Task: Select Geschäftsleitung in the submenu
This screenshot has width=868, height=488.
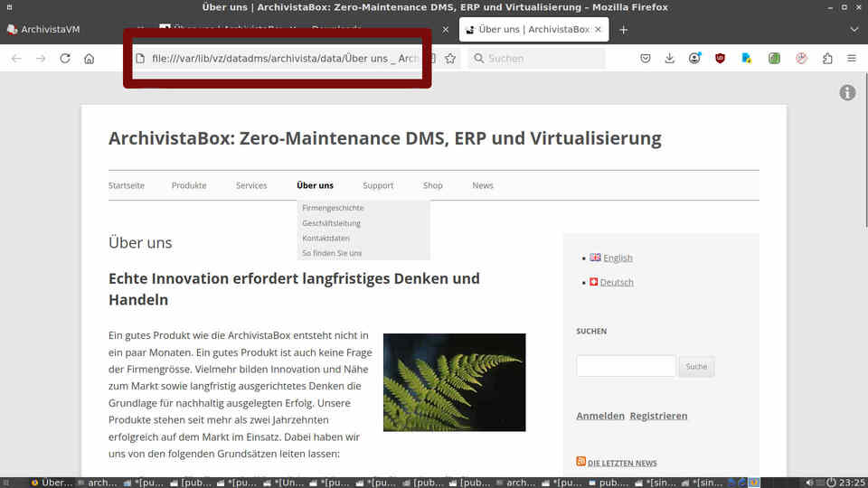Action: tap(331, 223)
